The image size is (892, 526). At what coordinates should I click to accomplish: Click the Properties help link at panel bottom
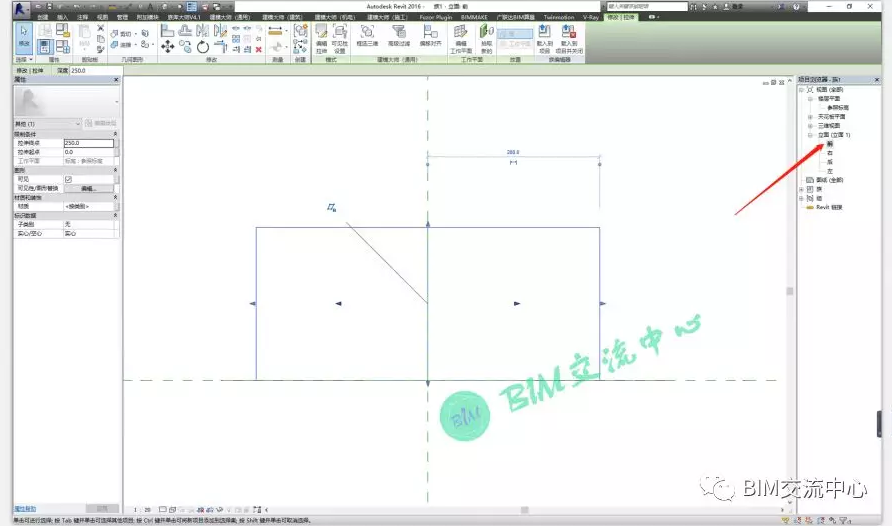(x=25, y=508)
